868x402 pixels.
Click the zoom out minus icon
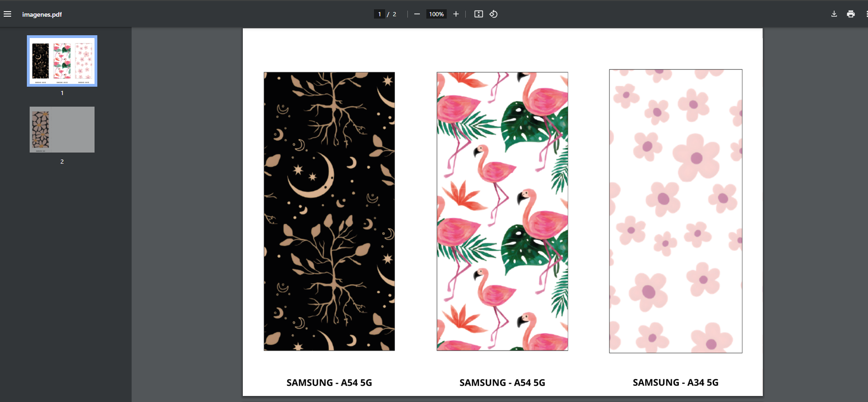[x=417, y=14]
